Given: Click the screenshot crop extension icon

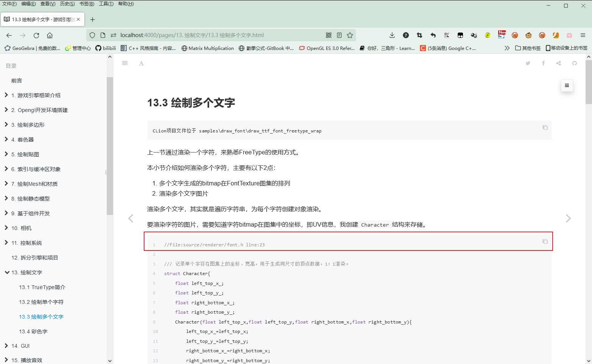Looking at the screenshot, I should pos(419,35).
